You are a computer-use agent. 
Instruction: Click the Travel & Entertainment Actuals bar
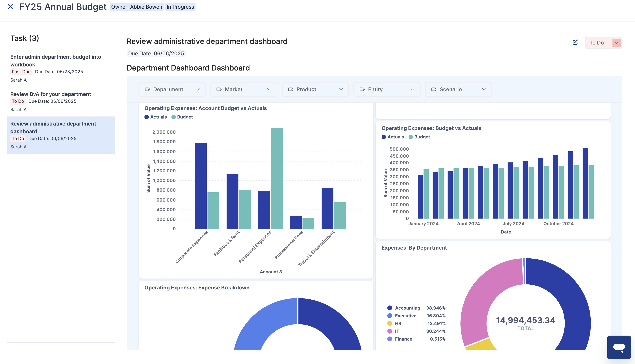327,208
